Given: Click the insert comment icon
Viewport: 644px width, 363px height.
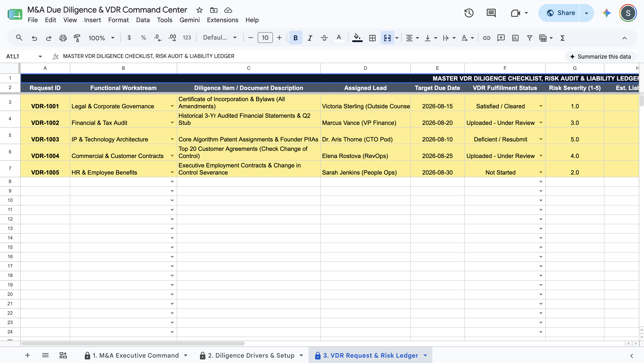Looking at the screenshot, I should click(501, 38).
